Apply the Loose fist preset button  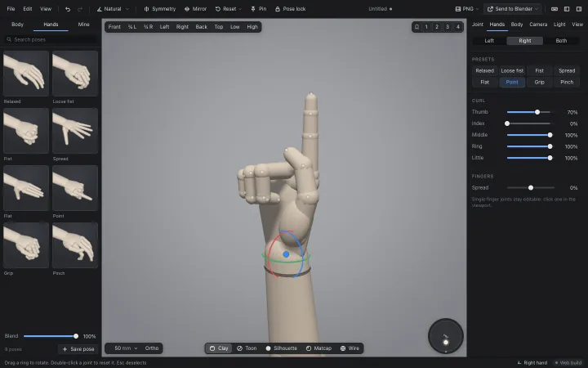(512, 70)
